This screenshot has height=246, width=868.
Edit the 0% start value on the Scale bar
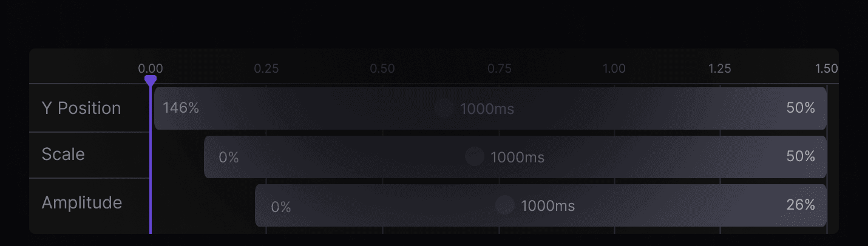click(x=229, y=158)
